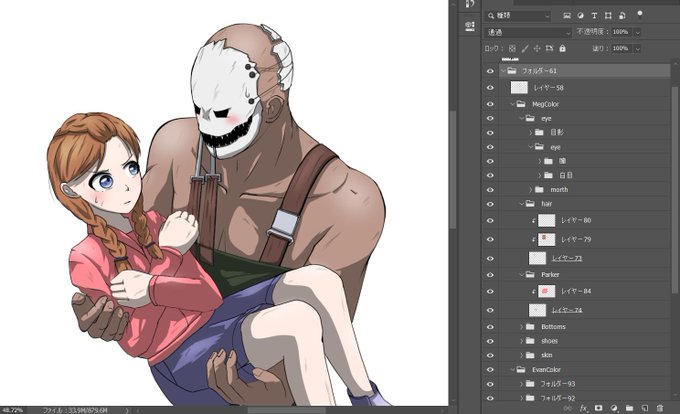Collapse the hair group
The width and height of the screenshot is (680, 414).
(521, 204)
